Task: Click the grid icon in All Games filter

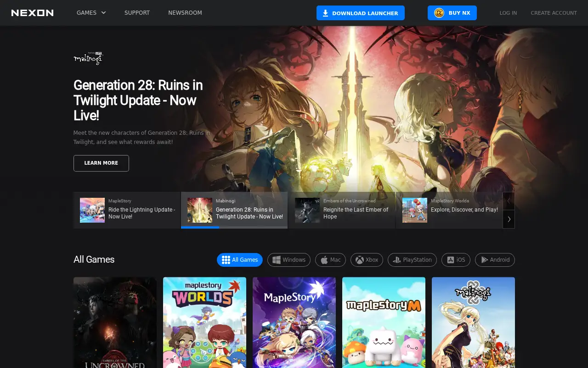Action: pos(226,260)
